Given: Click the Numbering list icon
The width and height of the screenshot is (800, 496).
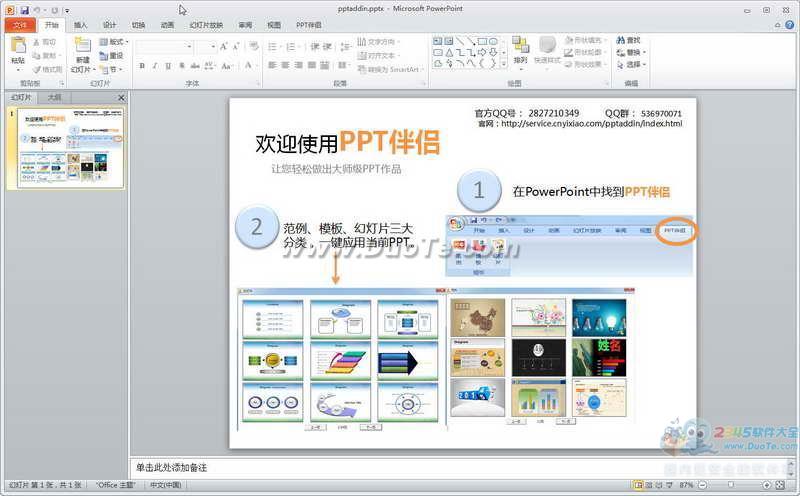Looking at the screenshot, I should point(292,47).
